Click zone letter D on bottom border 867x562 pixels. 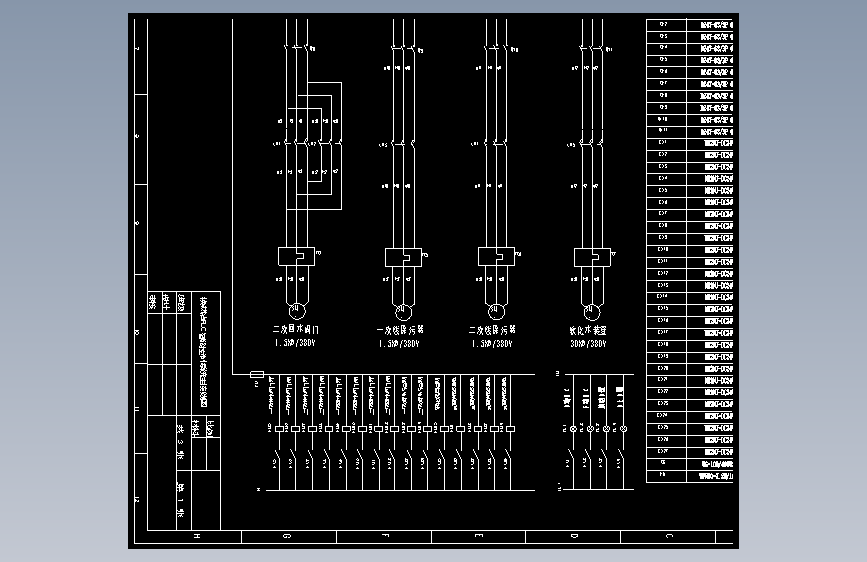[574, 536]
